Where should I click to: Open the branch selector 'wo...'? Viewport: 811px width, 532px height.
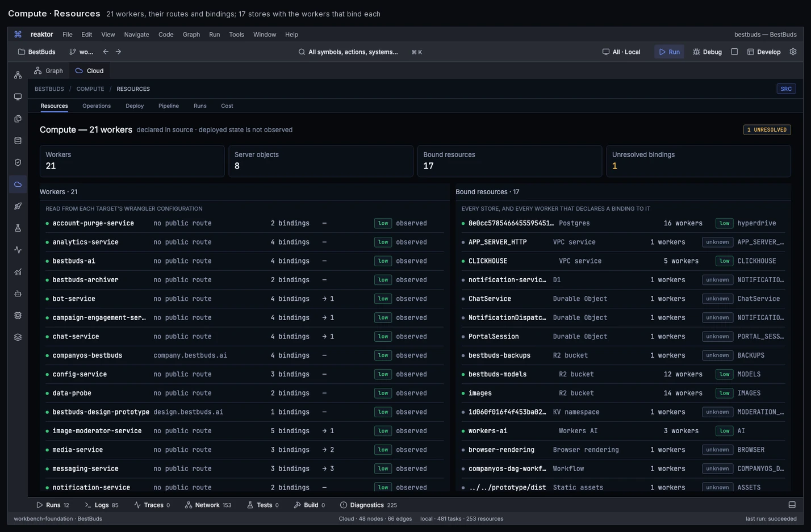click(x=81, y=52)
